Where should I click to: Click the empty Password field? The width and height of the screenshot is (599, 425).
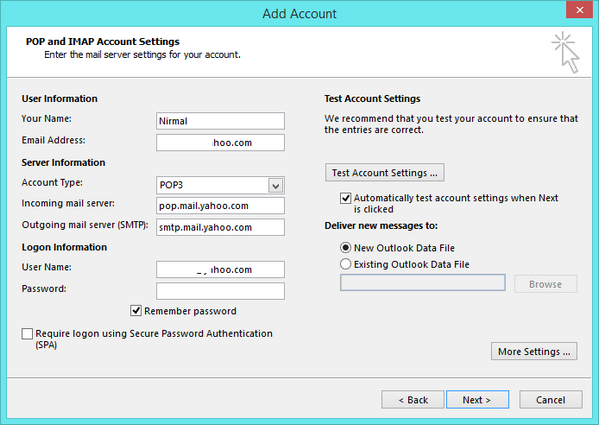pyautogui.click(x=220, y=291)
